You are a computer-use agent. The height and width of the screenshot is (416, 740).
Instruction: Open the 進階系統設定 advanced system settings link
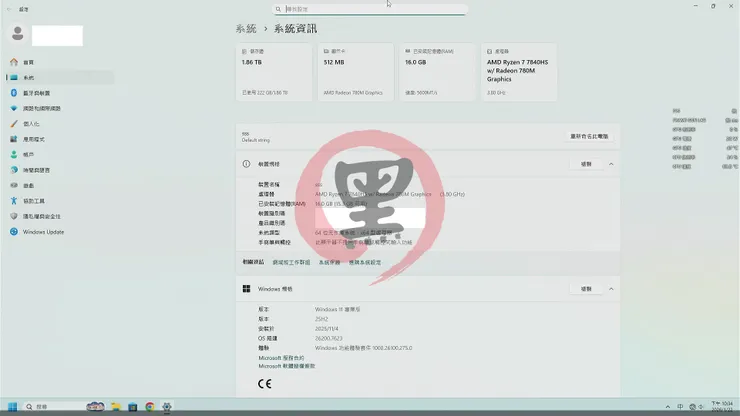[365, 263]
